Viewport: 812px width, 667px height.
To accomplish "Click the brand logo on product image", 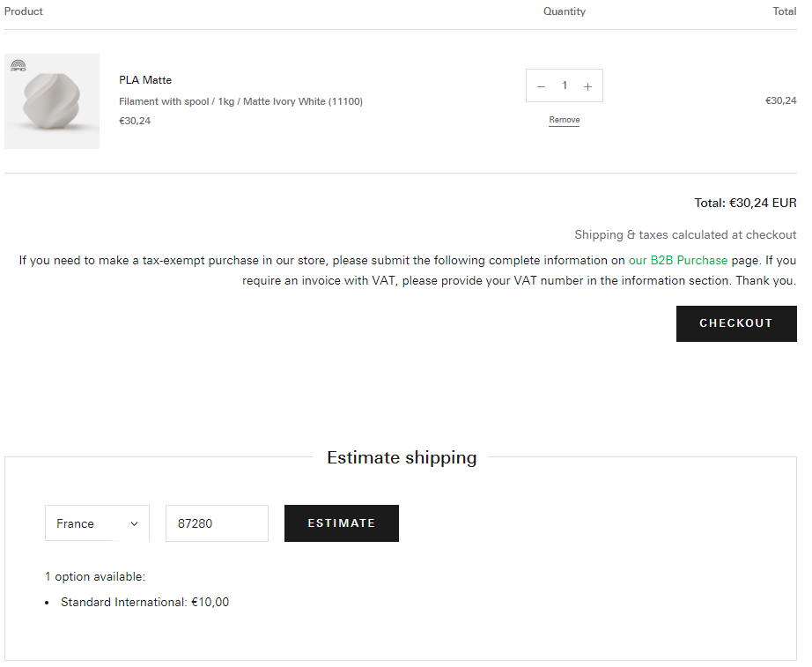I will coord(18,65).
